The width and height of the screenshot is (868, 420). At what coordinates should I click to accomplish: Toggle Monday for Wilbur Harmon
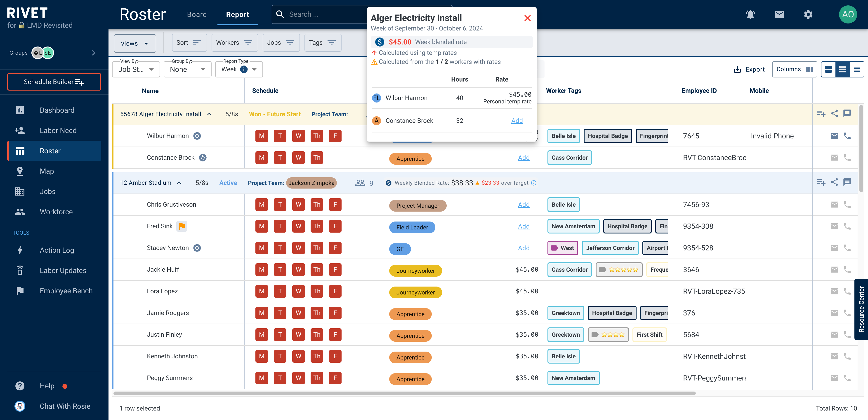coord(262,136)
